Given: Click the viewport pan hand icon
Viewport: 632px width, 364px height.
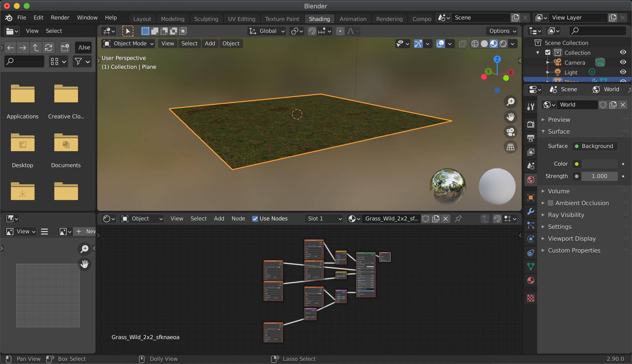Looking at the screenshot, I should click(510, 117).
